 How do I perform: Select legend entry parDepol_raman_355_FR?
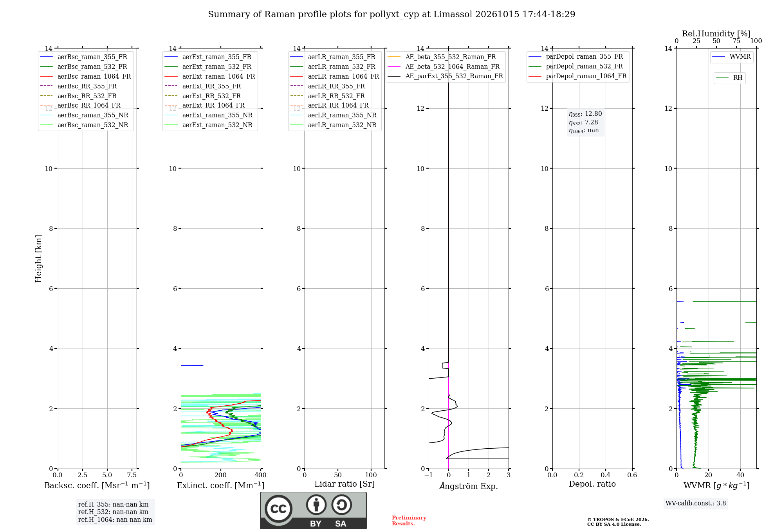(576, 57)
